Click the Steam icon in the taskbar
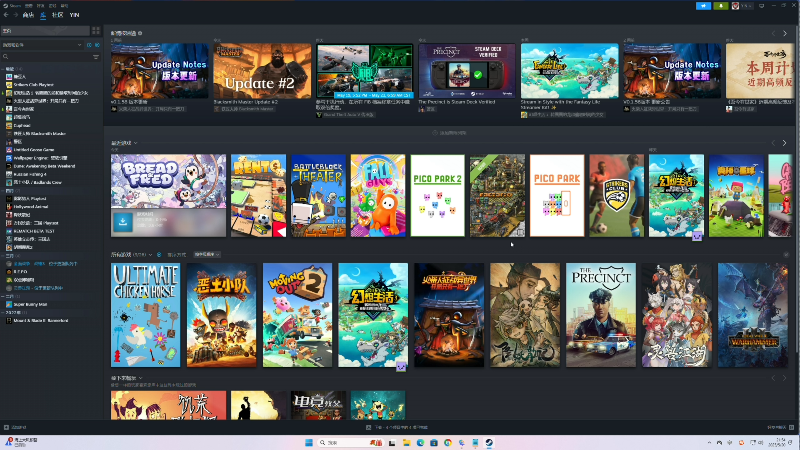The height and width of the screenshot is (450, 800). coord(489,442)
